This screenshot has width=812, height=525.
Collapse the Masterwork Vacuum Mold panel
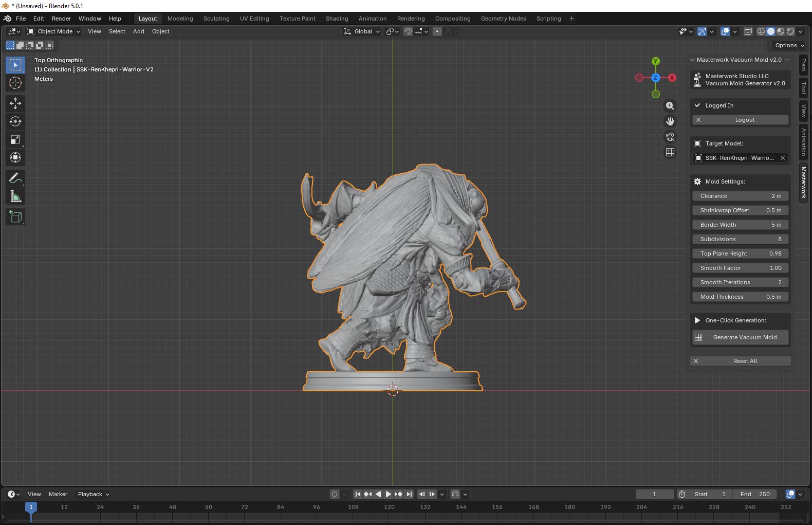(x=692, y=60)
